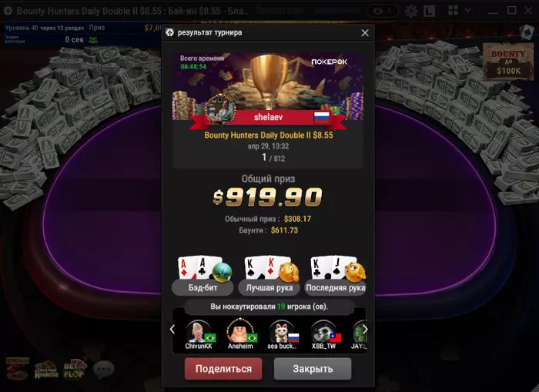Select ChivunKK player avatar
Image resolution: width=539 pixels, height=392 pixels.
coord(199,332)
